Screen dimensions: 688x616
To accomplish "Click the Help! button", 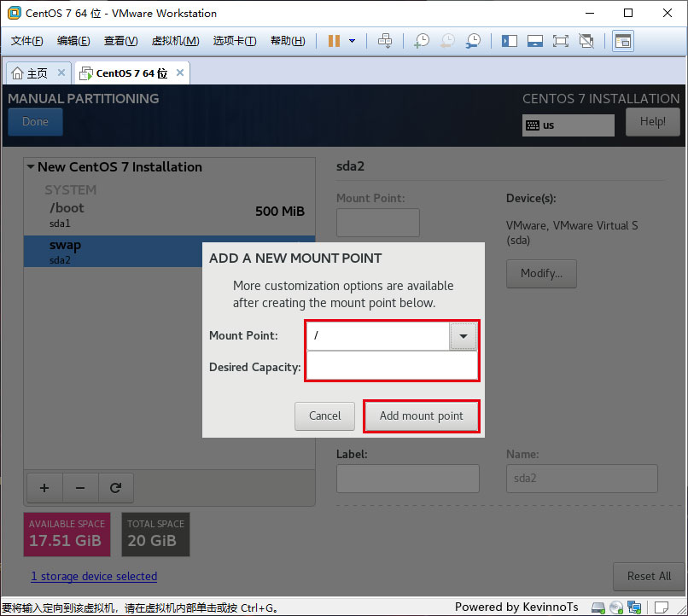I will pos(652,121).
